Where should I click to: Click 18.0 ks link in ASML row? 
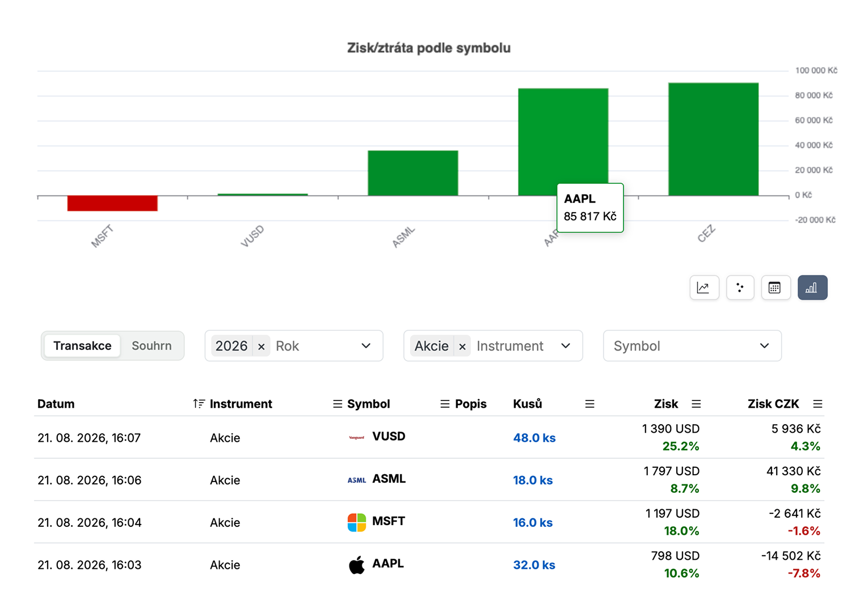click(533, 480)
